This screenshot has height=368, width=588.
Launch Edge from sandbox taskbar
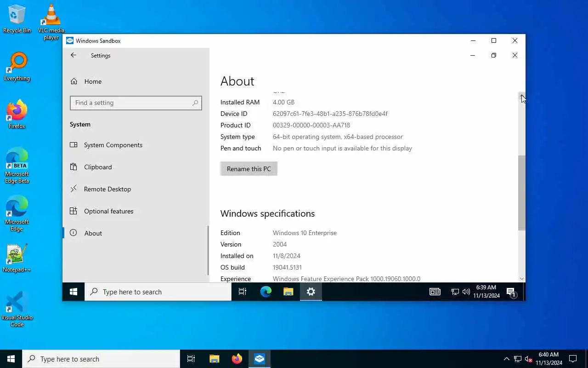pyautogui.click(x=266, y=292)
